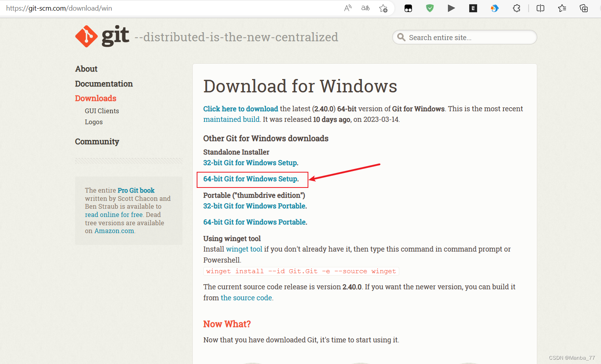
Task: Download 64-bit Git for Windows Portable
Action: click(x=255, y=222)
